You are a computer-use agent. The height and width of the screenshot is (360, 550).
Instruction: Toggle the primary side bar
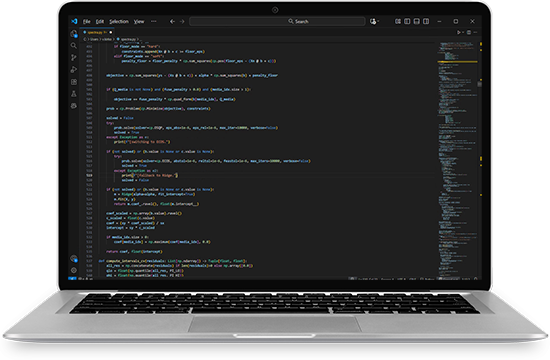(407, 21)
